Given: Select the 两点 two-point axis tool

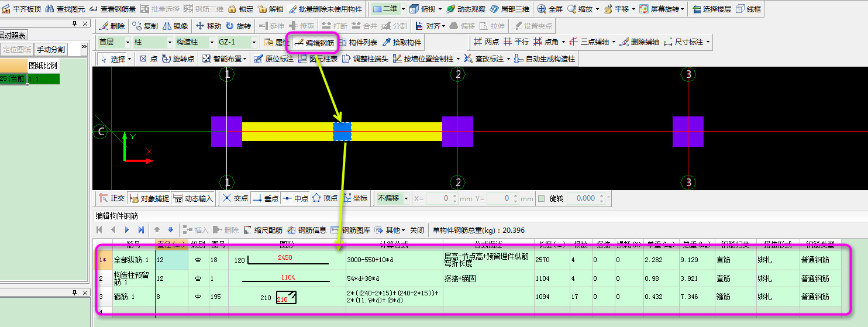Looking at the screenshot, I should 486,42.
